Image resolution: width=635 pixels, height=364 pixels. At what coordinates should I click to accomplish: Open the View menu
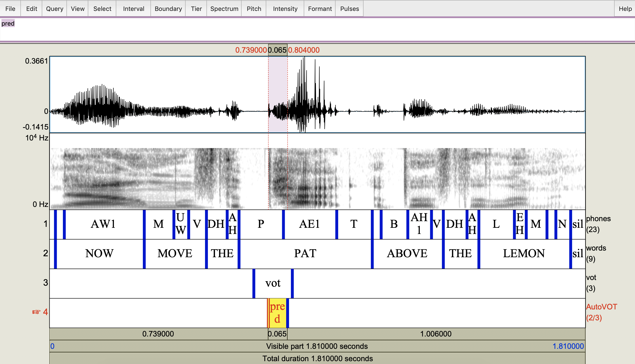78,9
